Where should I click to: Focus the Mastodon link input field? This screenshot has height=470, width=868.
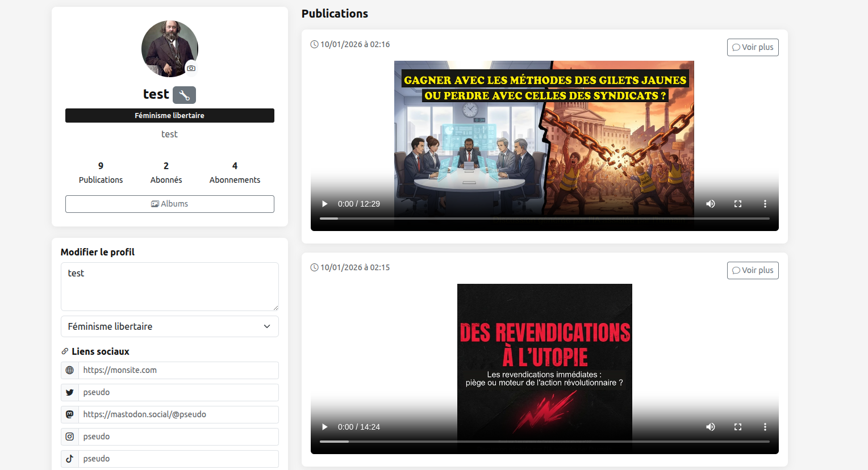pyautogui.click(x=178, y=414)
